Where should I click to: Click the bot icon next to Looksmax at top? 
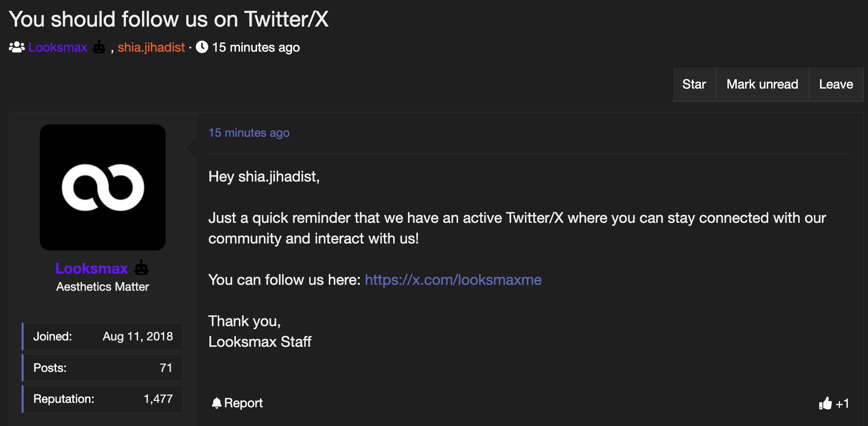pos(99,47)
